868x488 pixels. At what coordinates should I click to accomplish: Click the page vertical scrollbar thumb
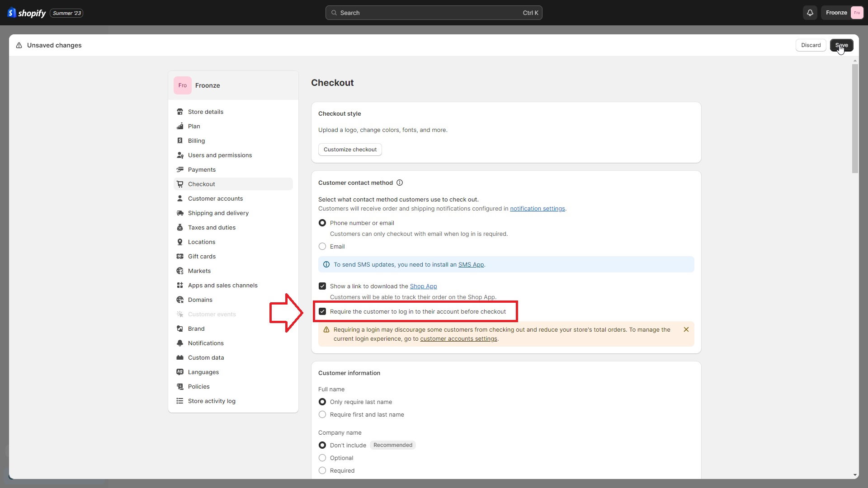854,118
